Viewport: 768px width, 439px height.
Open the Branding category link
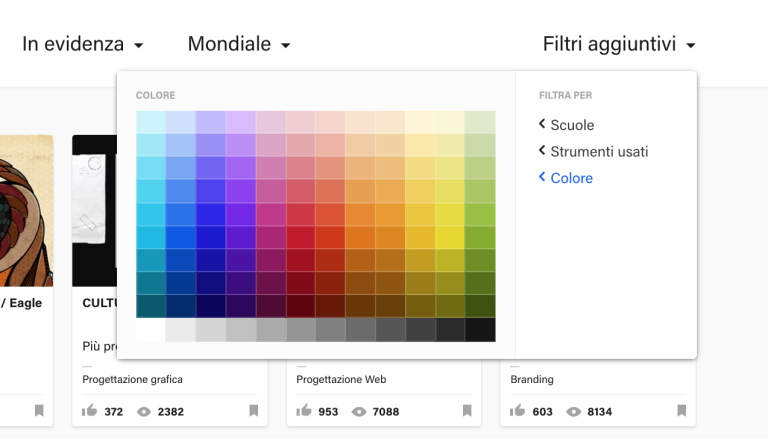click(531, 379)
